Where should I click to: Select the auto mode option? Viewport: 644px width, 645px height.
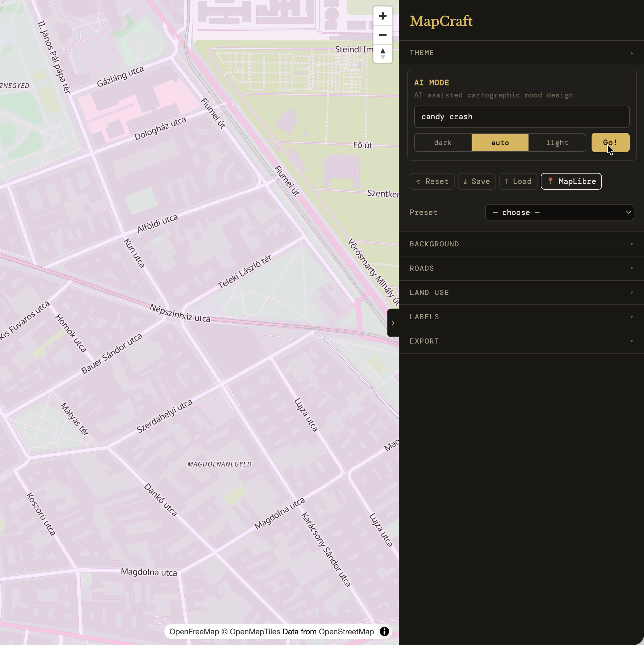(x=500, y=142)
